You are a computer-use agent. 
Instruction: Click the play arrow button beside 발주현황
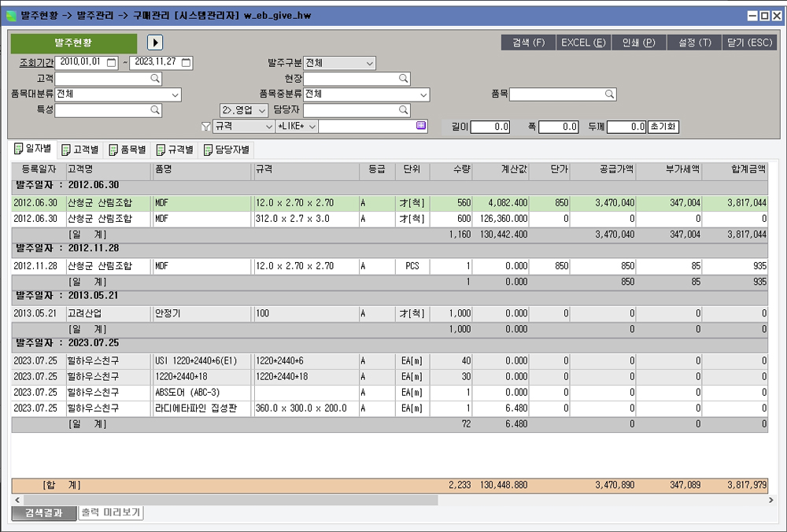[x=155, y=42]
